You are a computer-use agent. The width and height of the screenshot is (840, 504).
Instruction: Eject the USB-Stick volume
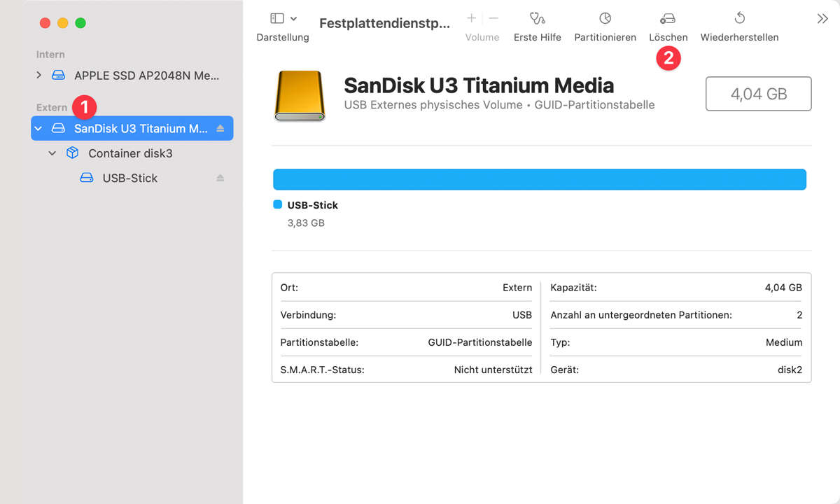[220, 178]
